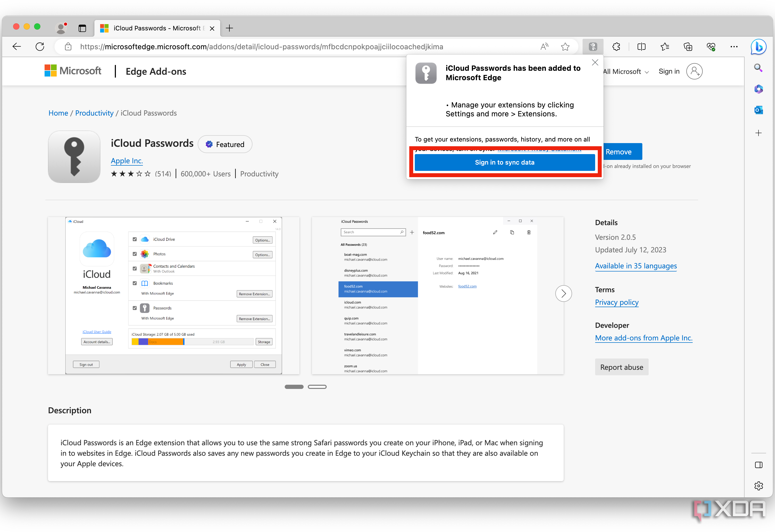Open the tab actions menu icon

(82, 28)
